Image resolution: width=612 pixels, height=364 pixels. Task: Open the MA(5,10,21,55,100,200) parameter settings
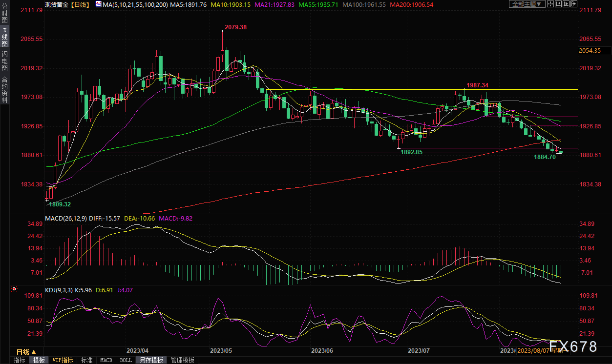(132, 4)
